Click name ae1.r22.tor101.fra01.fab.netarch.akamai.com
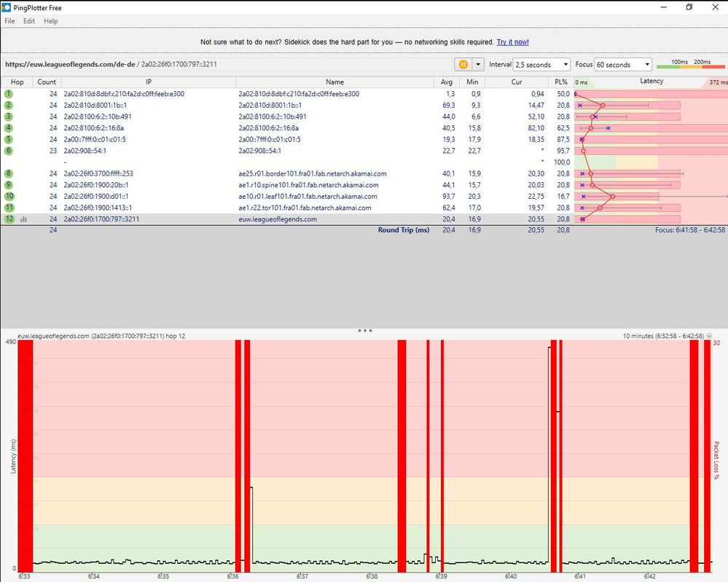This screenshot has height=582, width=728. pos(305,208)
